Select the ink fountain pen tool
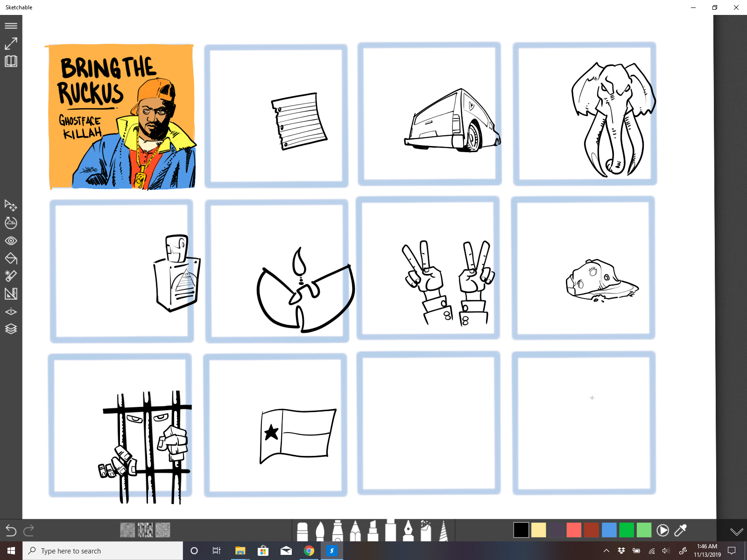The image size is (747, 560). (x=408, y=531)
